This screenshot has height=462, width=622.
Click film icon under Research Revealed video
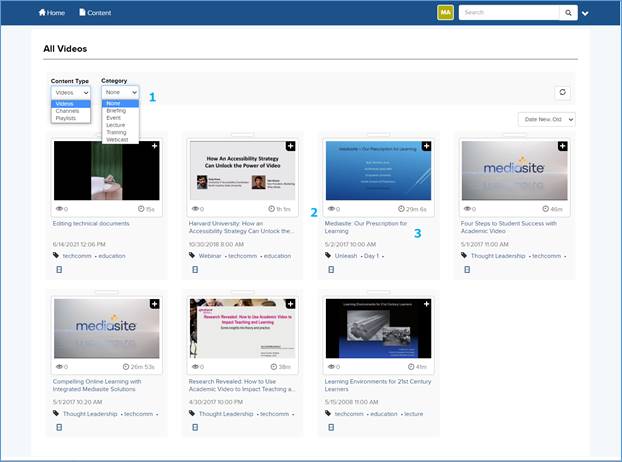195,427
